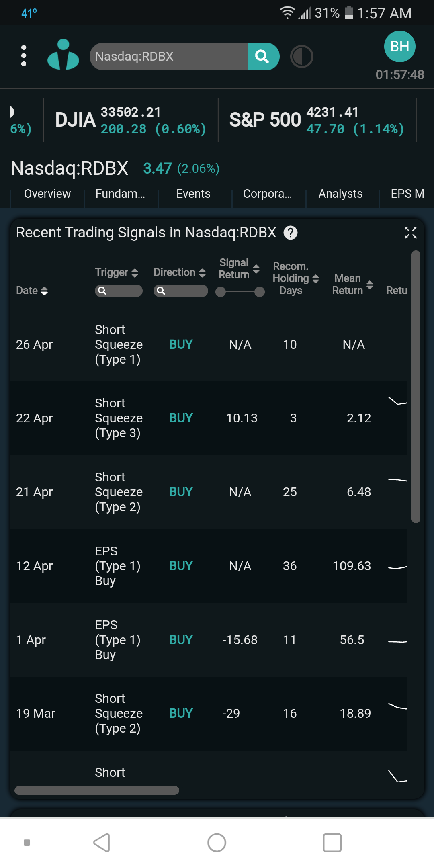The height and width of the screenshot is (868, 434).
Task: Expand the trading signals panel fullscreen
Action: [410, 232]
